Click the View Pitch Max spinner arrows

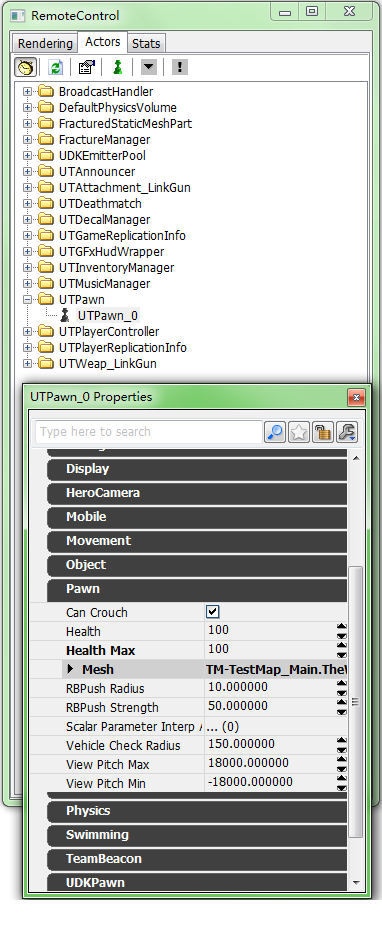[x=342, y=764]
